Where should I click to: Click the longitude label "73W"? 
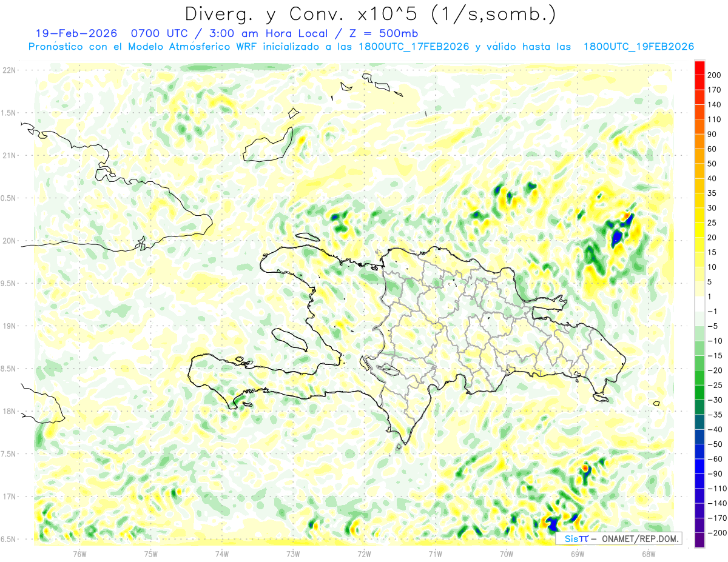[293, 553]
